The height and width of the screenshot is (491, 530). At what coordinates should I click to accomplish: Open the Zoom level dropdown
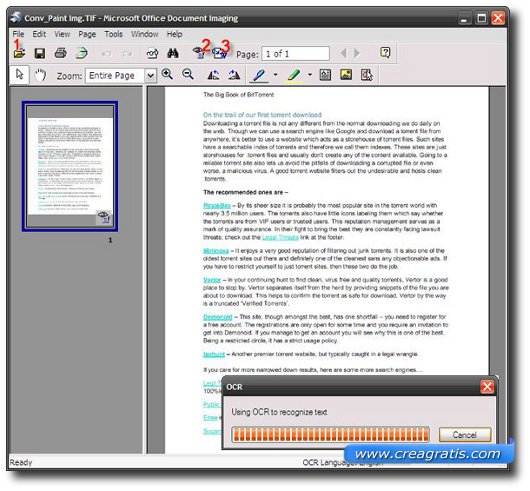pyautogui.click(x=150, y=76)
